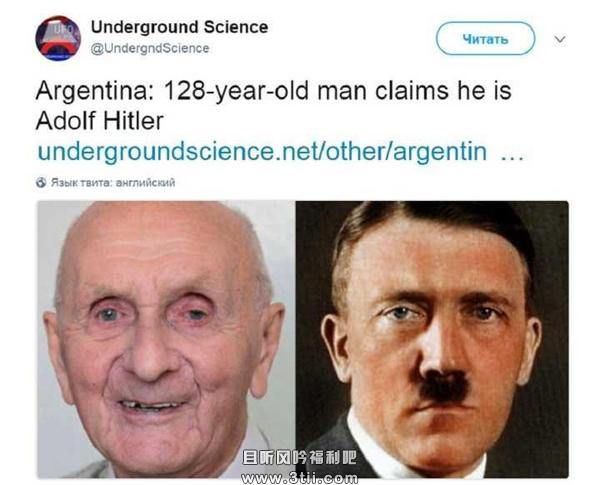Follow the account via Читать button

485,39
